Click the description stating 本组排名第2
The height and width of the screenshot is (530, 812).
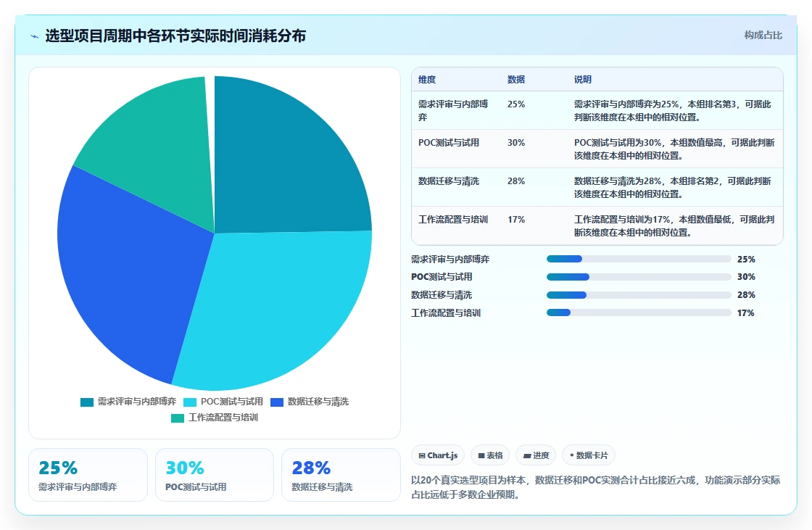pyautogui.click(x=672, y=187)
